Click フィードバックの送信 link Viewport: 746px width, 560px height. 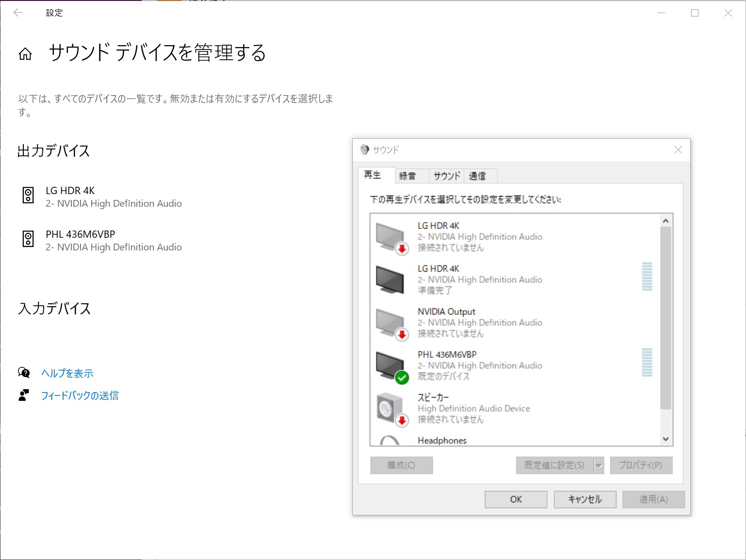(x=81, y=395)
